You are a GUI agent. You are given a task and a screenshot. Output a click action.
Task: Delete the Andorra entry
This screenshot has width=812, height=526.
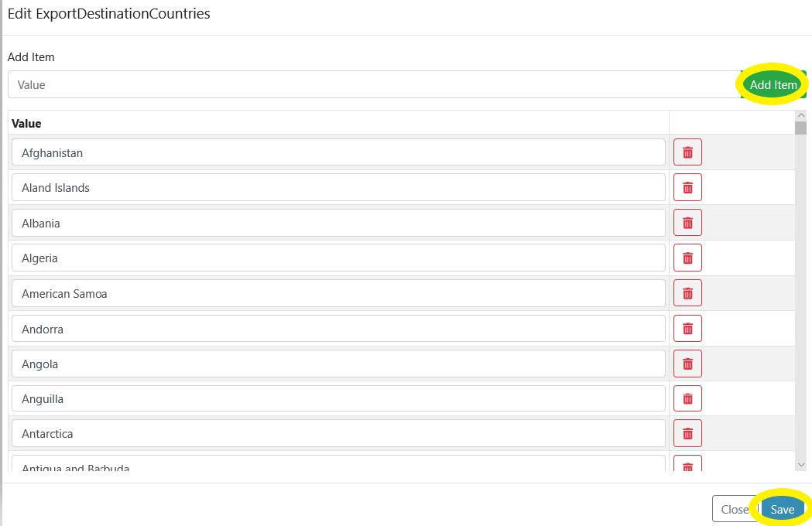tap(687, 329)
